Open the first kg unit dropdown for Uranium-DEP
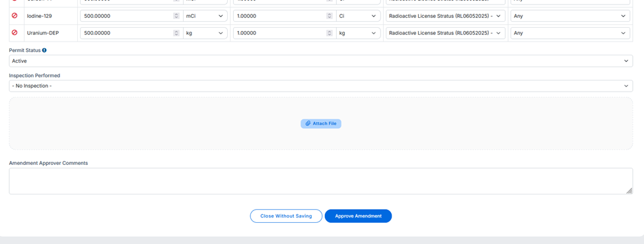Screen dimensions: 644x244 point(205,33)
